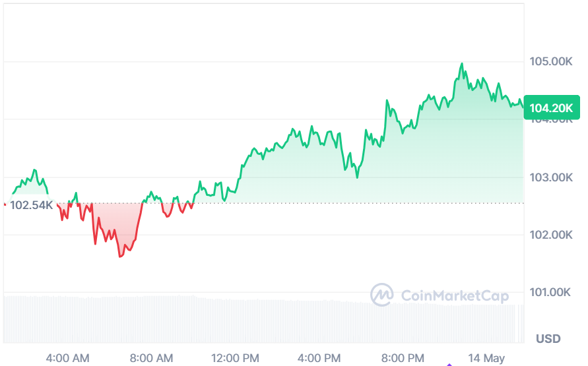Viewport: 588px width, 366px height.
Task: Click the lowest red dip of the price line
Action: coord(120,256)
